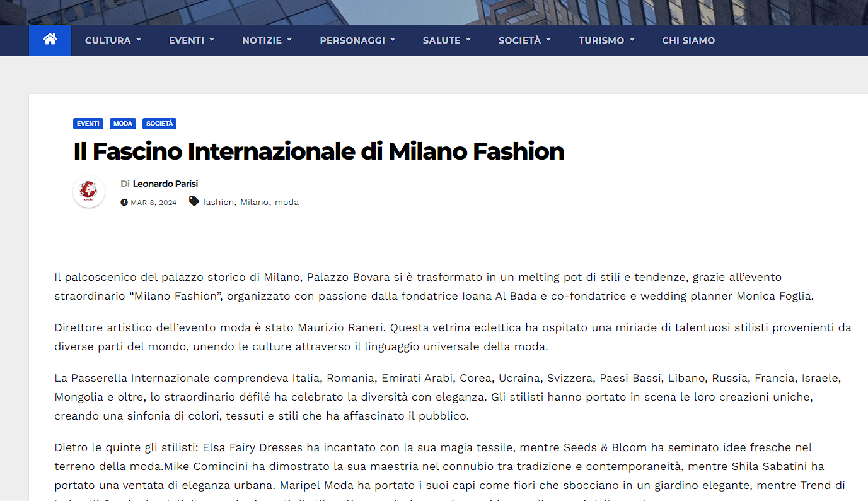Click the blue Società category badge

pyautogui.click(x=159, y=124)
